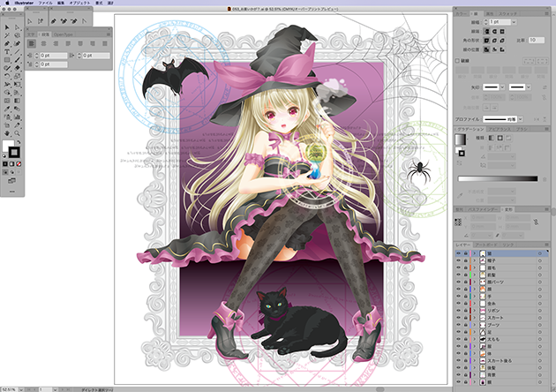Select the Eyedropper tool in the toolbar
The height and width of the screenshot is (392, 556).
coord(7,109)
